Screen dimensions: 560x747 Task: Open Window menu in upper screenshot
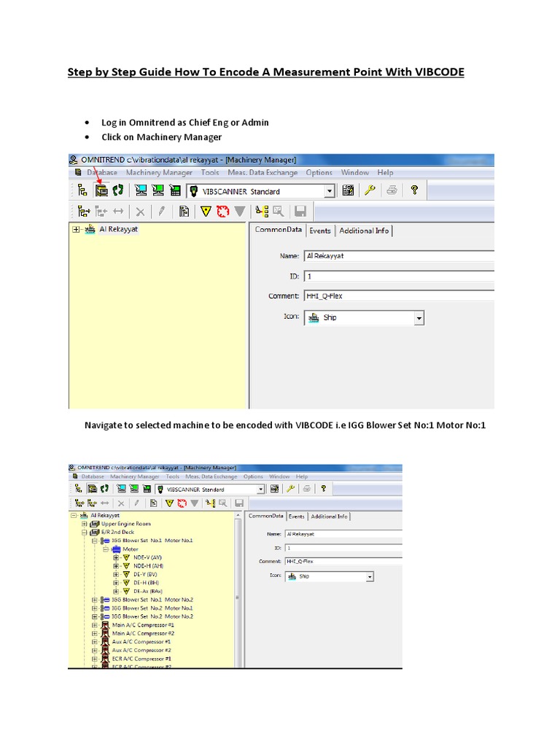355,172
